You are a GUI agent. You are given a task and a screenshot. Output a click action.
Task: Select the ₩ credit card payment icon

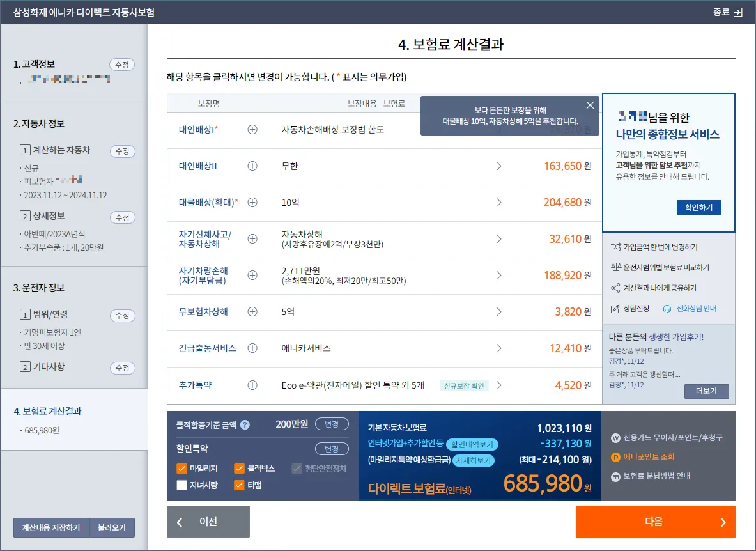click(614, 437)
